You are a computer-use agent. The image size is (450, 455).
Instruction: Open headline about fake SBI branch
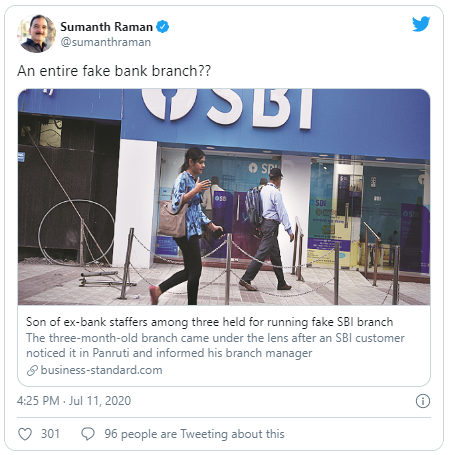209,322
